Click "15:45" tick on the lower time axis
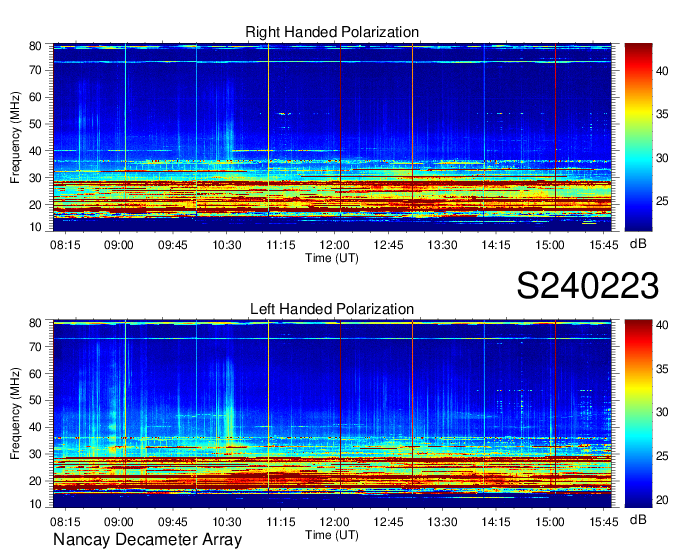Viewport: 680px width, 552px height. [604, 522]
